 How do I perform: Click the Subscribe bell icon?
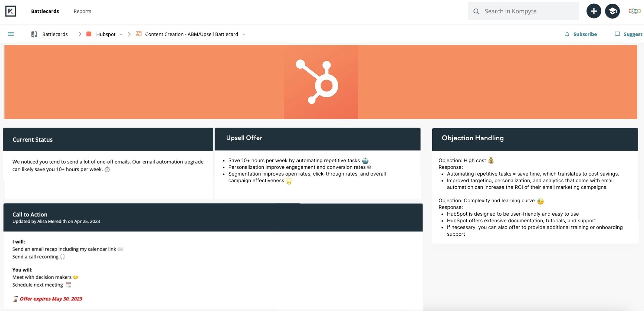[567, 34]
